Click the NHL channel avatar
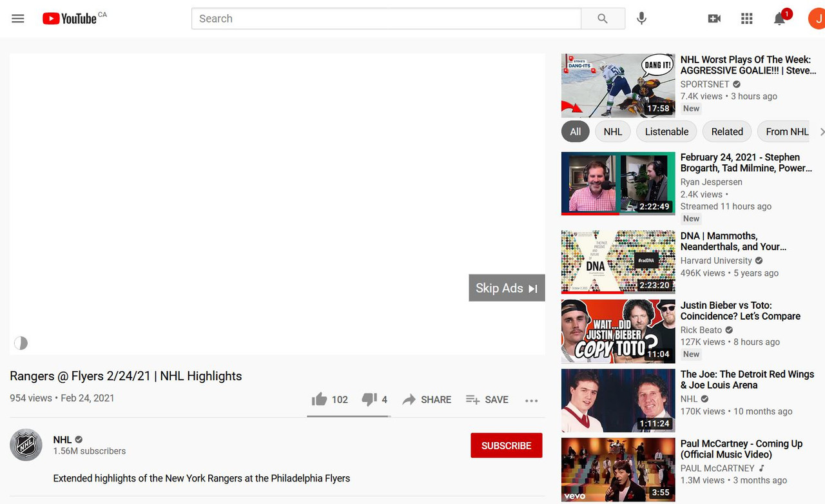Image resolution: width=825 pixels, height=504 pixels. point(26,445)
